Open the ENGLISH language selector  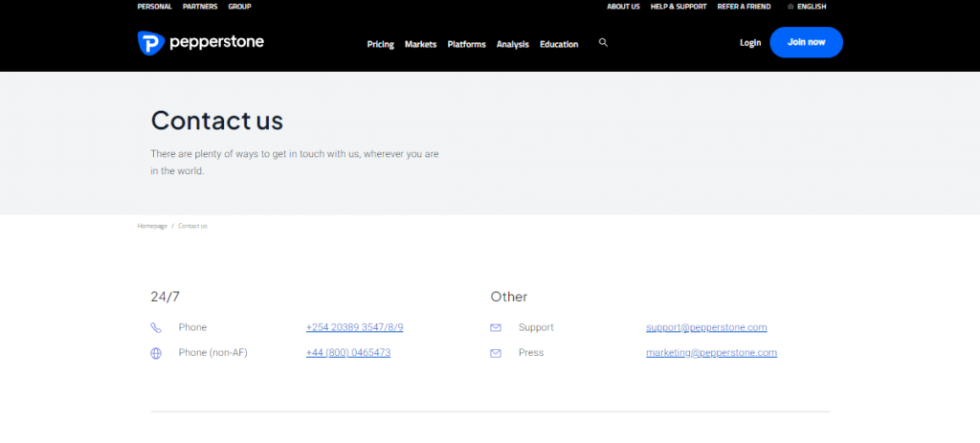click(812, 7)
